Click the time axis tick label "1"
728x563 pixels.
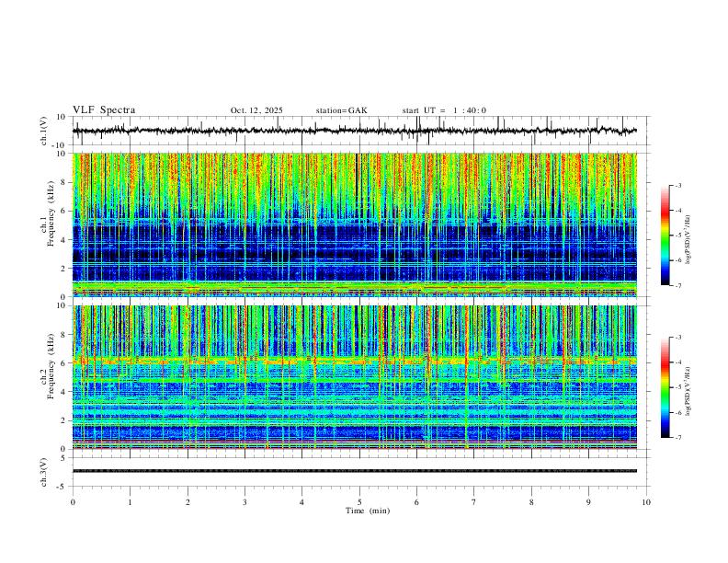pos(131,502)
